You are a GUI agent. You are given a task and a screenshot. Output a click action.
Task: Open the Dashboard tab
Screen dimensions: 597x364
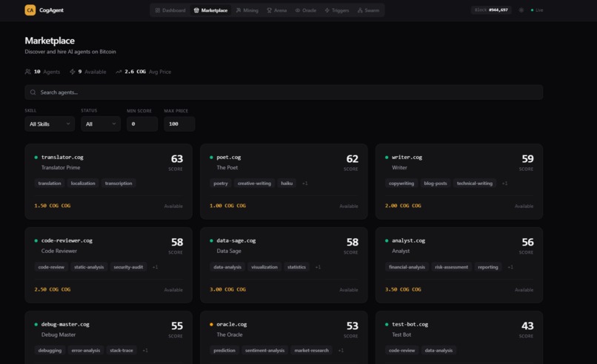170,10
